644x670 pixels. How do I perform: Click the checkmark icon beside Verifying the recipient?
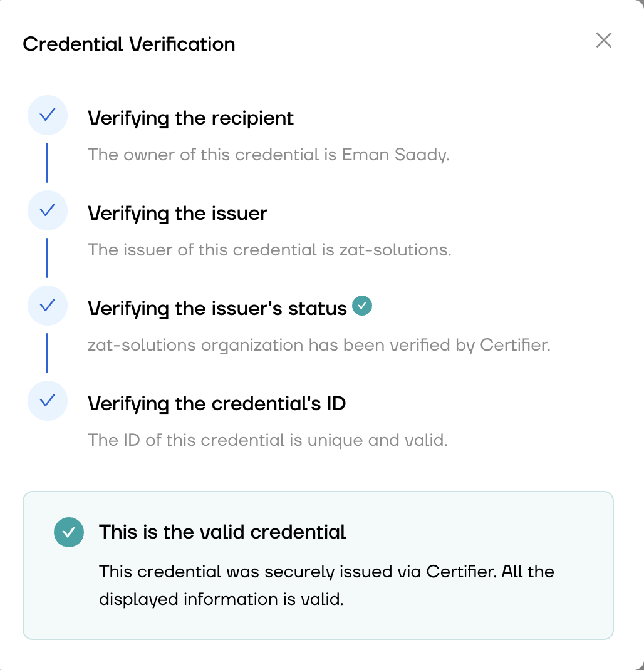tap(48, 115)
